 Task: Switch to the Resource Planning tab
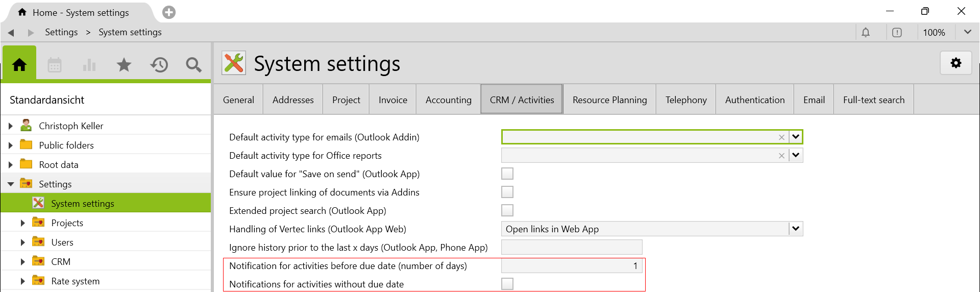point(609,100)
